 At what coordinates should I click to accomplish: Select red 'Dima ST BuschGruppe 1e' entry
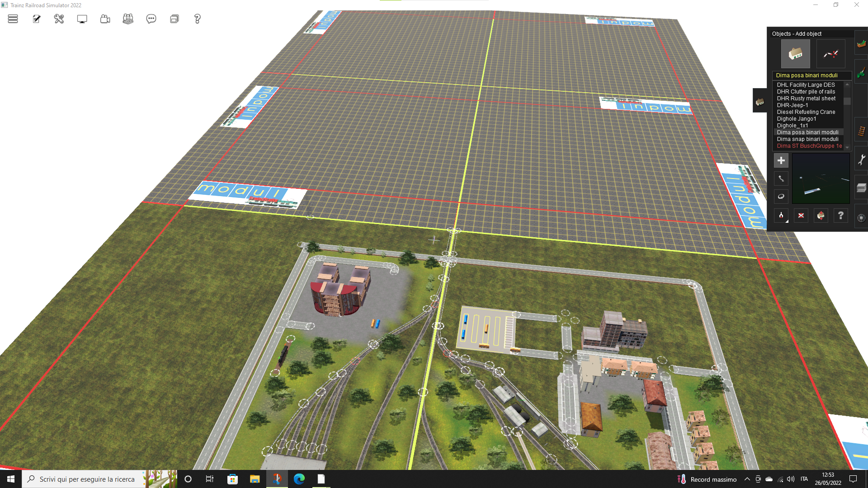pyautogui.click(x=809, y=146)
